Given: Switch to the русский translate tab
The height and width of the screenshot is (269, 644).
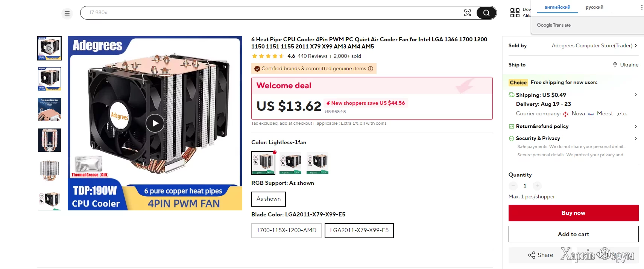Looking at the screenshot, I should click(x=594, y=7).
